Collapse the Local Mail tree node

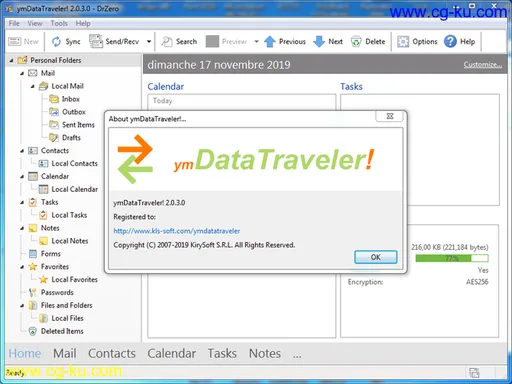(x=33, y=86)
